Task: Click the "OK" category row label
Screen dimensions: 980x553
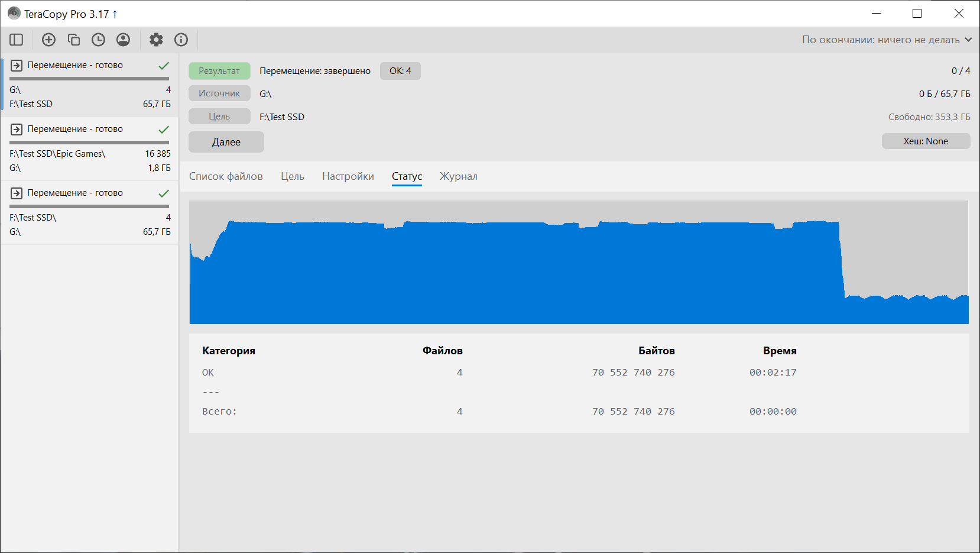Action: (208, 373)
